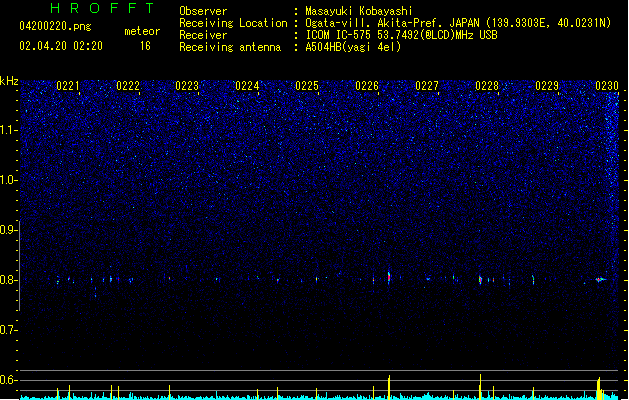Select the ICOM IC-575 receiver value
Viewport: 629px width, 400px height.
point(402,35)
